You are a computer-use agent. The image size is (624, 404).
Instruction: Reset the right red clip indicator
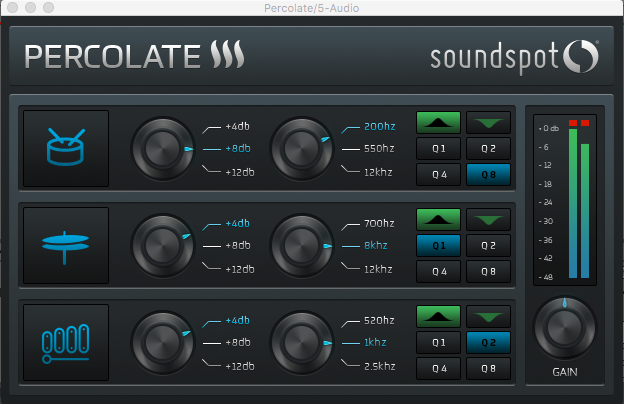pos(585,123)
